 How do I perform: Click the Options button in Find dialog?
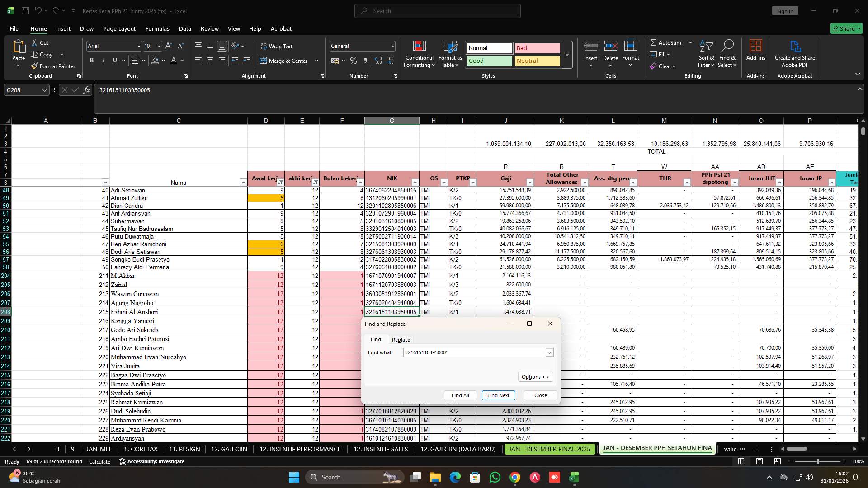click(535, 376)
